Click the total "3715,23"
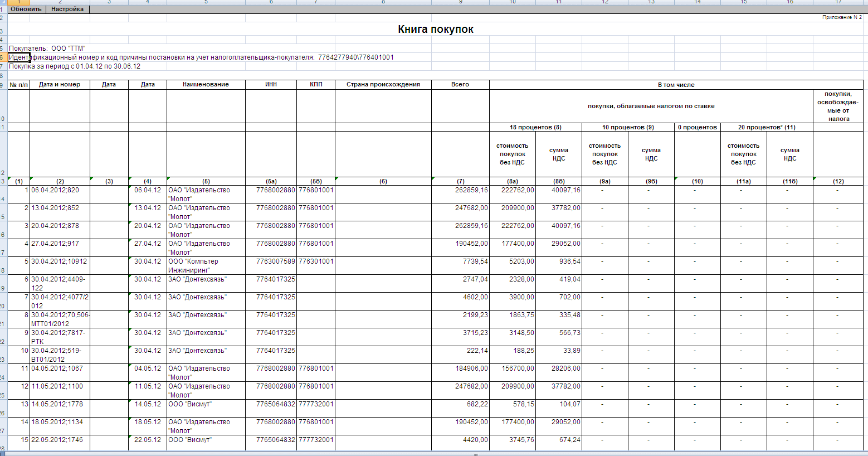Viewport: 868px width, 456px height. pos(460,337)
